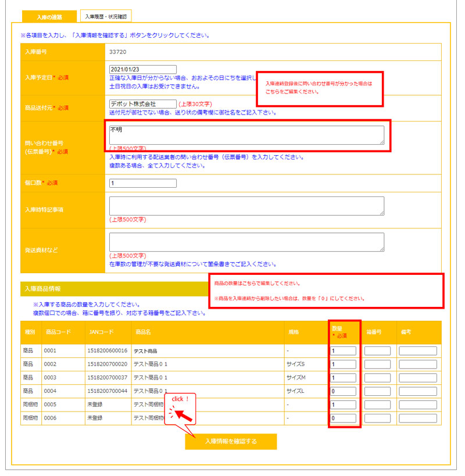Screen dimensions: 465x476
Task: Switch to the 入庫の連絡 tab
Action: (x=49, y=17)
